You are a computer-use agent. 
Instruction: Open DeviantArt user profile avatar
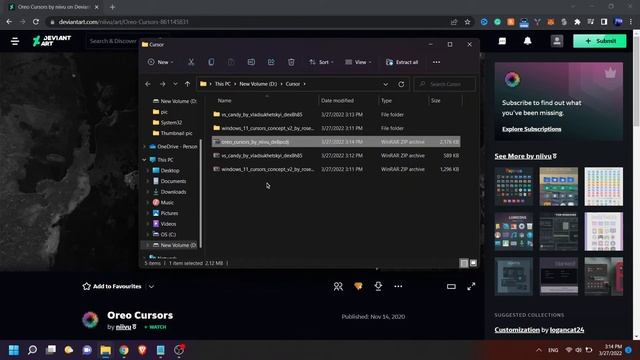[557, 41]
